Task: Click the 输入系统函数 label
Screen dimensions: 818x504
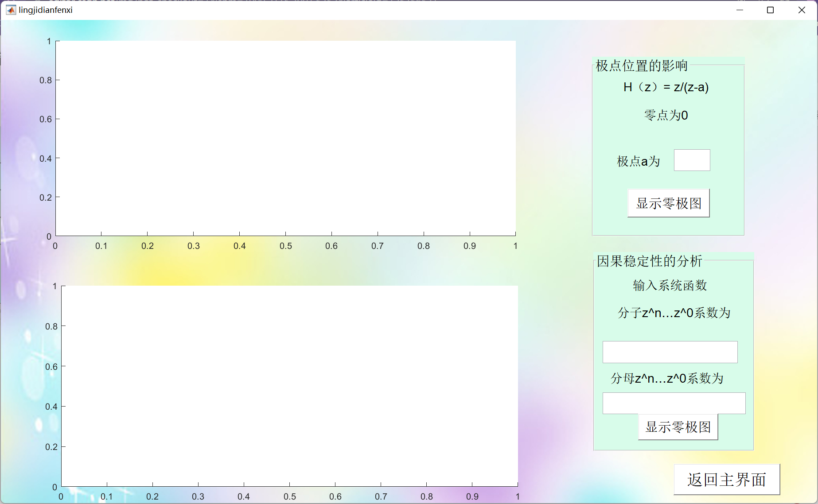Action: coord(670,286)
